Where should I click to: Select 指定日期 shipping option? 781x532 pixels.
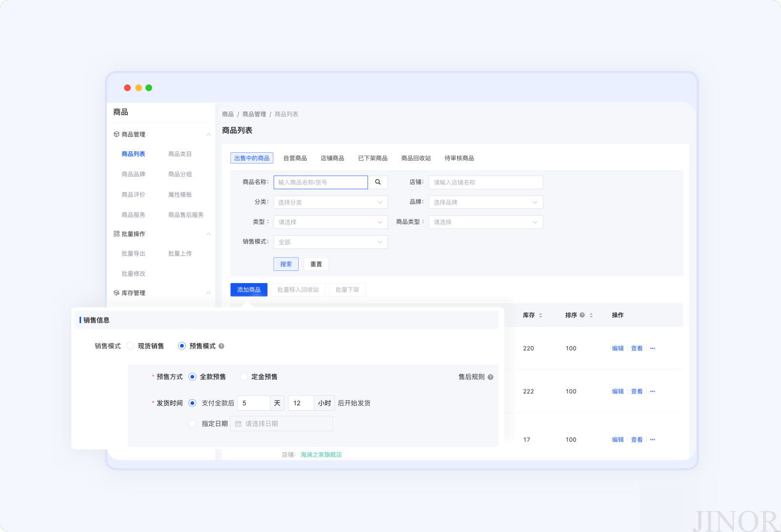192,424
